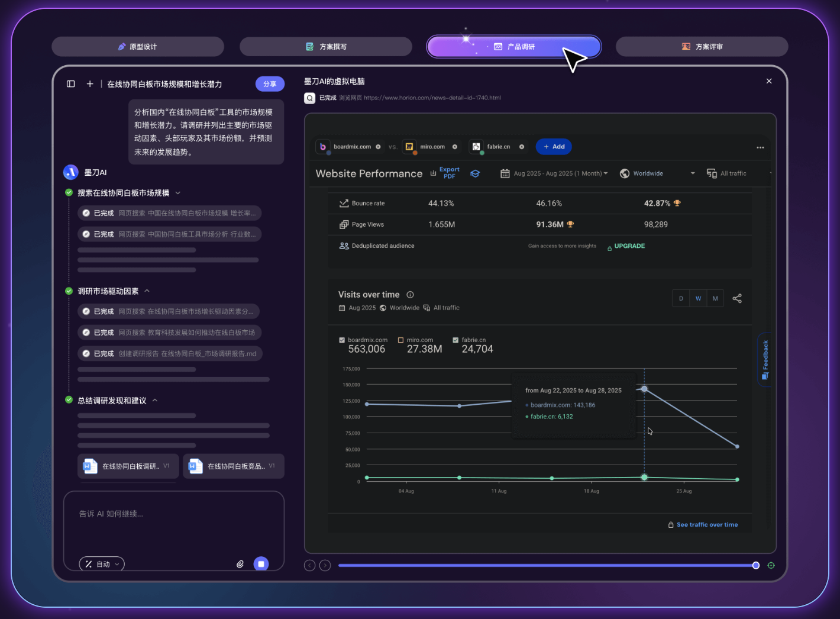Screen dimensions: 840x619
Task: Open the Worldwide region dropdown
Action: [657, 173]
